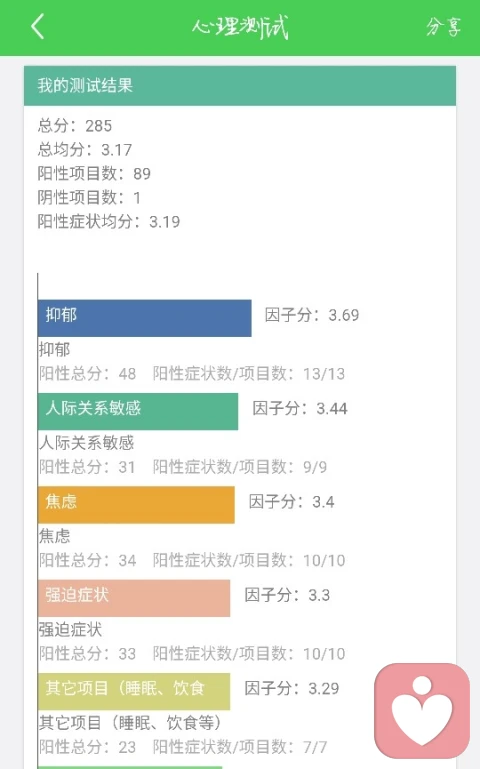Tap the 因子分 3.69 label

click(312, 315)
